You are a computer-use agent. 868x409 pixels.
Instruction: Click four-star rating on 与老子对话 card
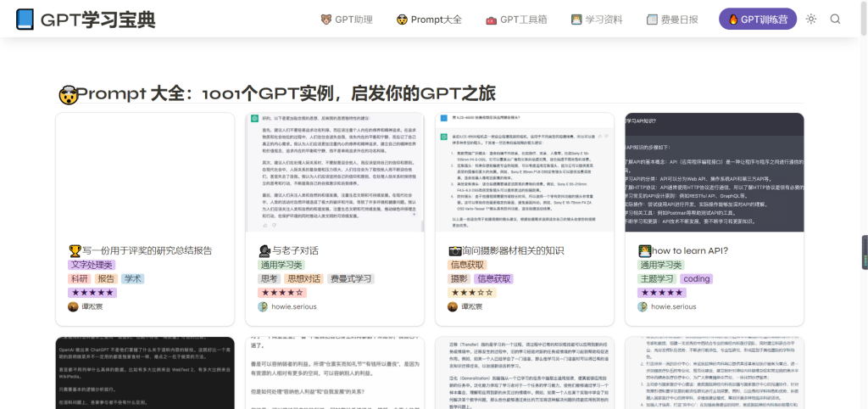281,293
